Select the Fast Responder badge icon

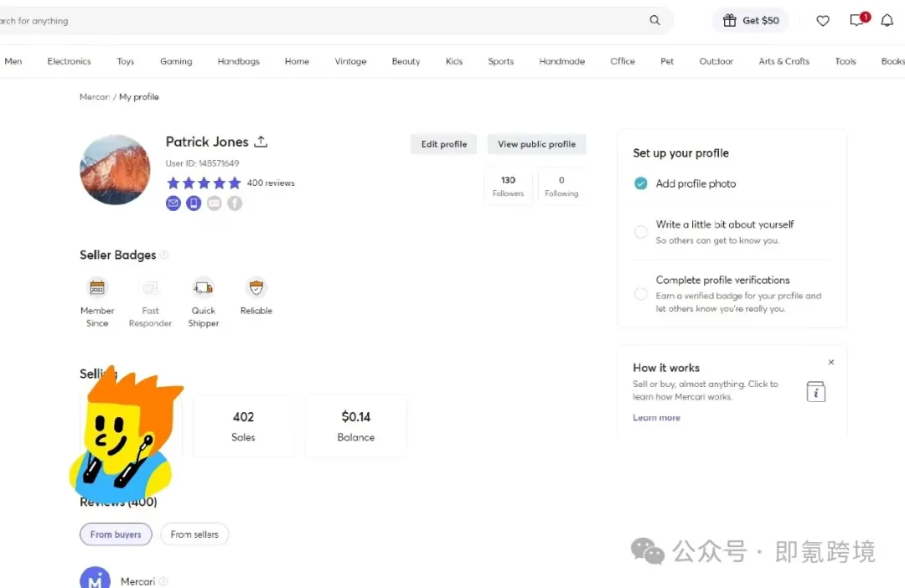(150, 287)
